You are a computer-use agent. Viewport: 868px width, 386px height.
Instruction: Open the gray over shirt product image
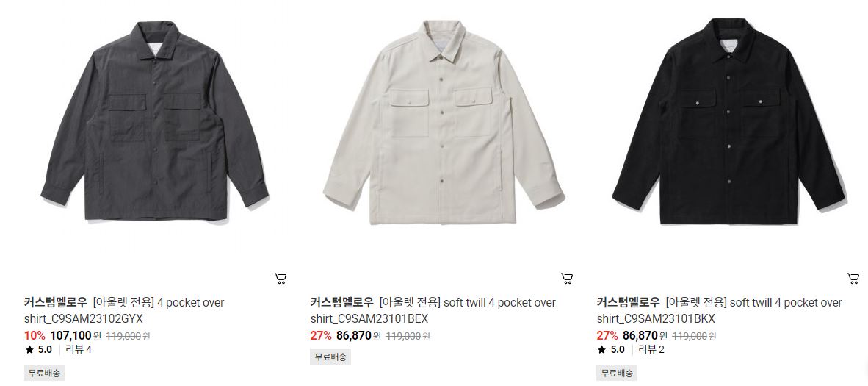point(155,121)
